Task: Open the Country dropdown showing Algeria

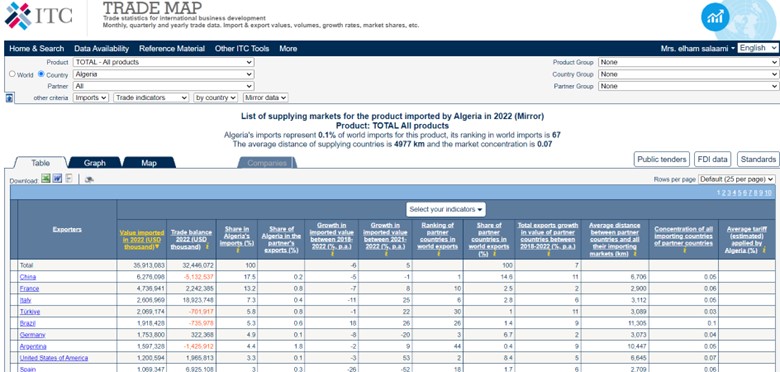Action: click(x=163, y=74)
